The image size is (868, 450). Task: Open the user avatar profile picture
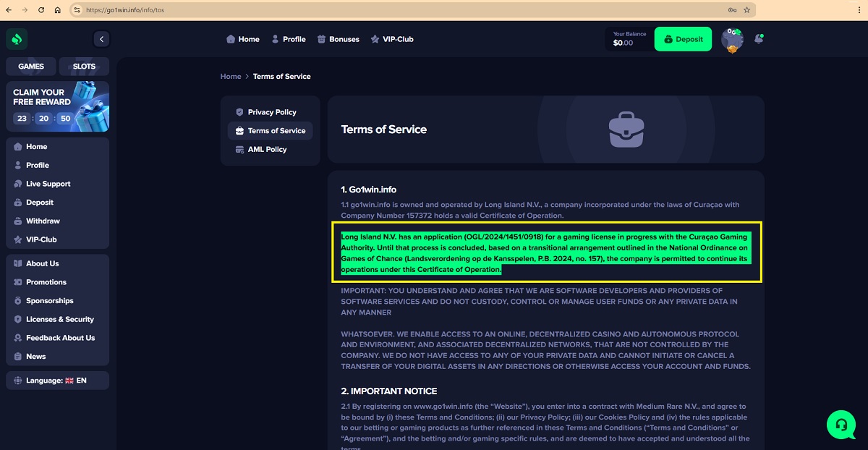tap(732, 39)
